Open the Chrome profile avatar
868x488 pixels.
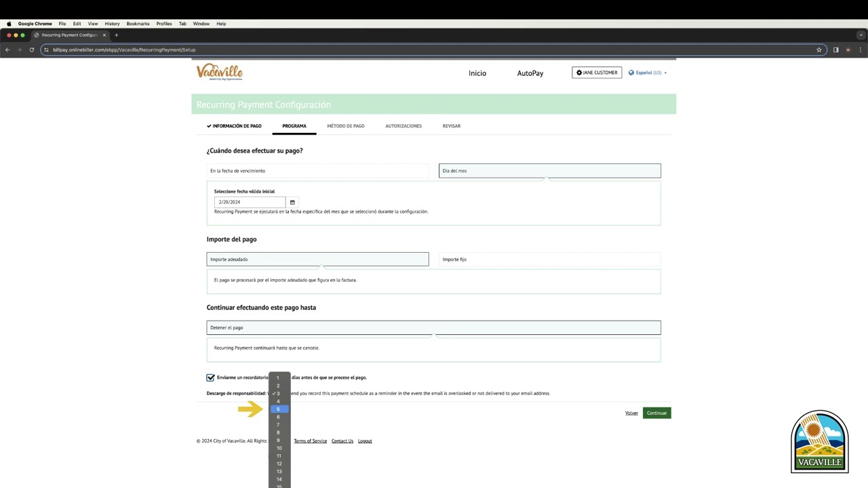tap(848, 49)
